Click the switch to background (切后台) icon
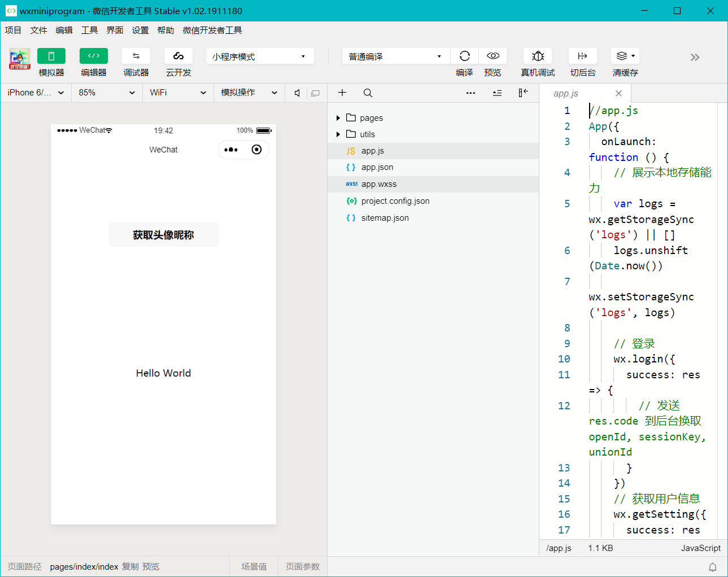The height and width of the screenshot is (577, 728). point(582,56)
